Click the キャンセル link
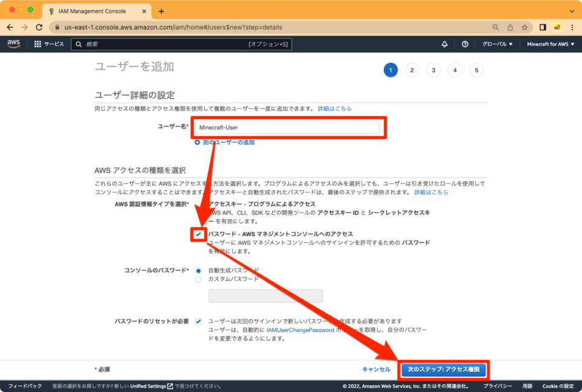This screenshot has height=392, width=582. [376, 369]
